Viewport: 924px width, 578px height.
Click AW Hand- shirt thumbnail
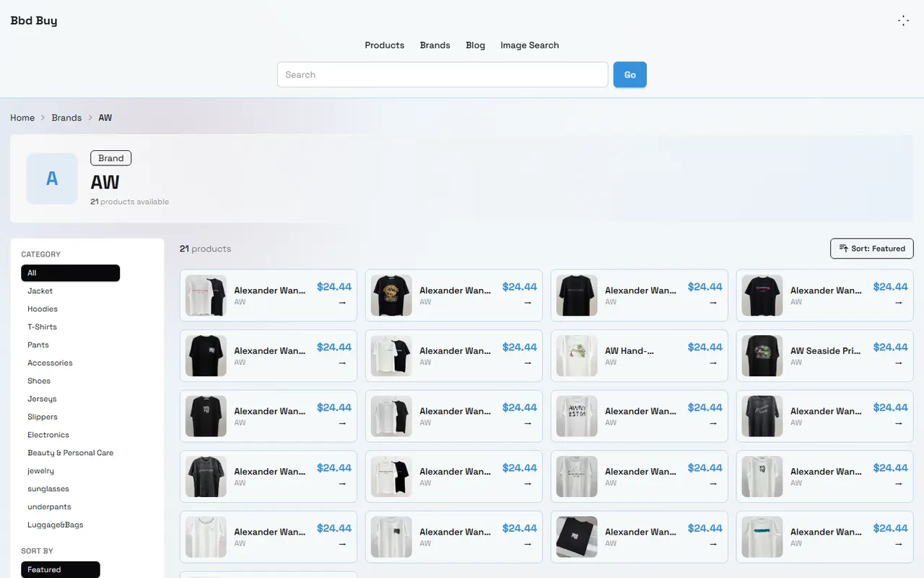577,355
